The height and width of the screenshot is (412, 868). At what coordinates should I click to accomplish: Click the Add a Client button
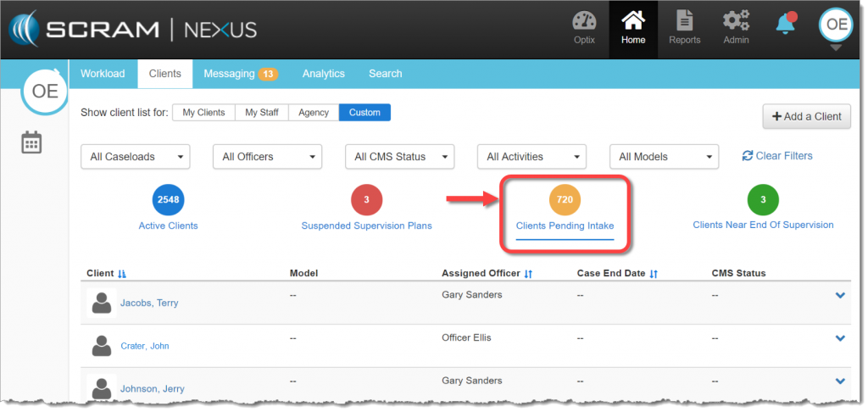pyautogui.click(x=806, y=117)
